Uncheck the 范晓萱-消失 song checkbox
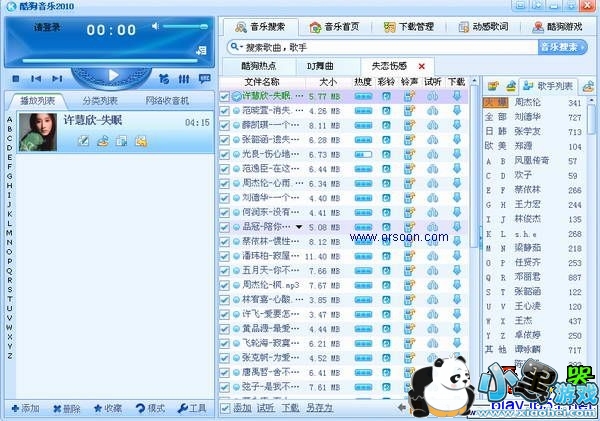The width and height of the screenshot is (600, 421). (225, 111)
